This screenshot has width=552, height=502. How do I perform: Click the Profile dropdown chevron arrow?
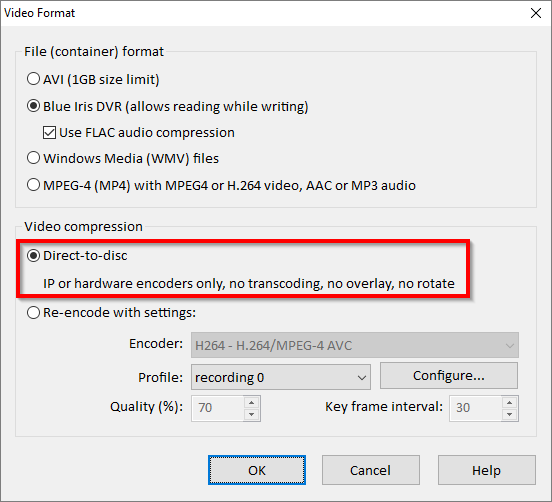pyautogui.click(x=362, y=378)
